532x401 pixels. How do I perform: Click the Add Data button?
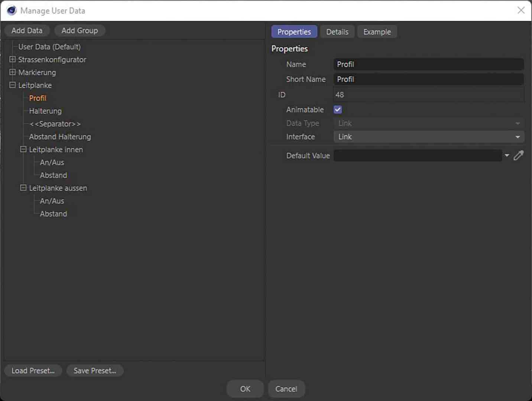[x=26, y=30]
